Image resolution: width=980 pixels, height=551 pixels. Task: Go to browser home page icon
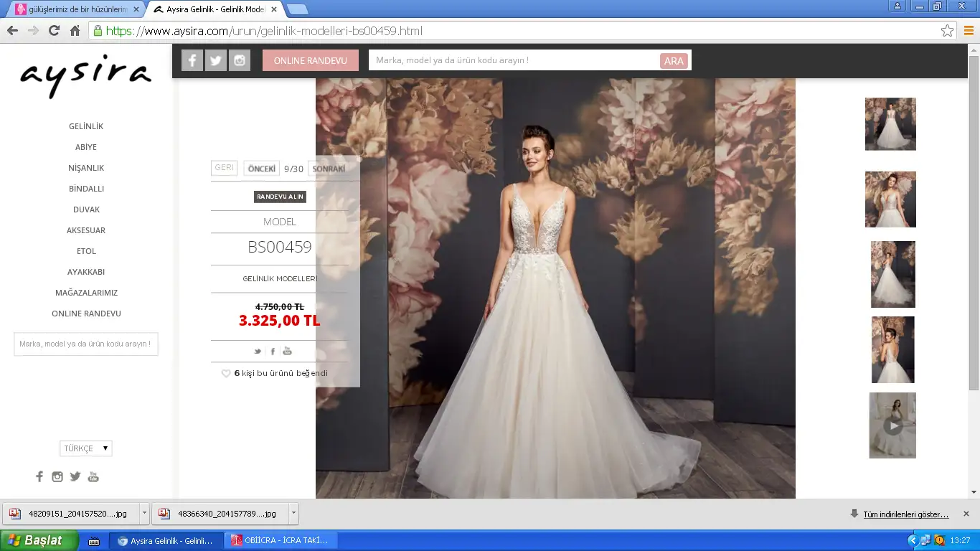[x=75, y=31]
